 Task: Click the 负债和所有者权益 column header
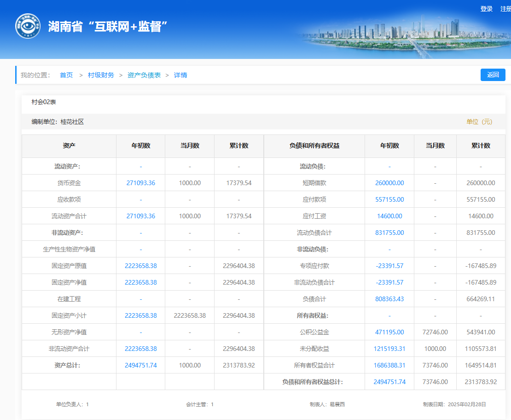[x=314, y=146]
